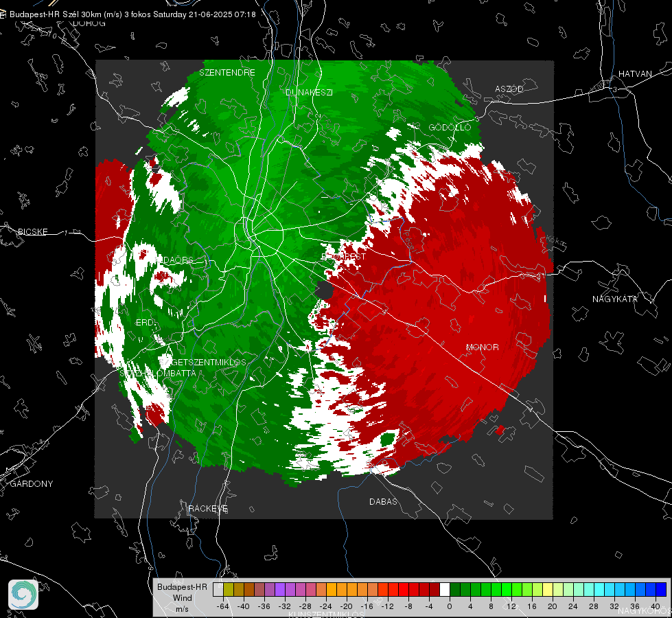Click the BUDAPEST label on map

[343, 256]
